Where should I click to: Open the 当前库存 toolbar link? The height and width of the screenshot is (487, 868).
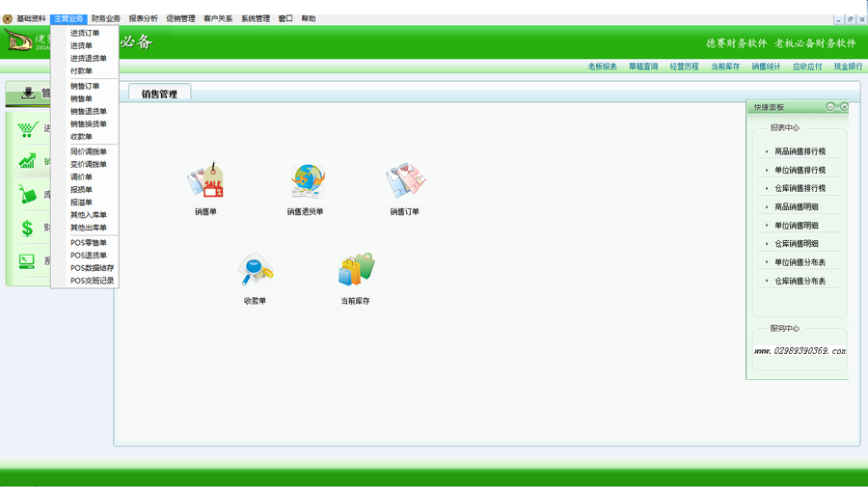[x=725, y=67]
